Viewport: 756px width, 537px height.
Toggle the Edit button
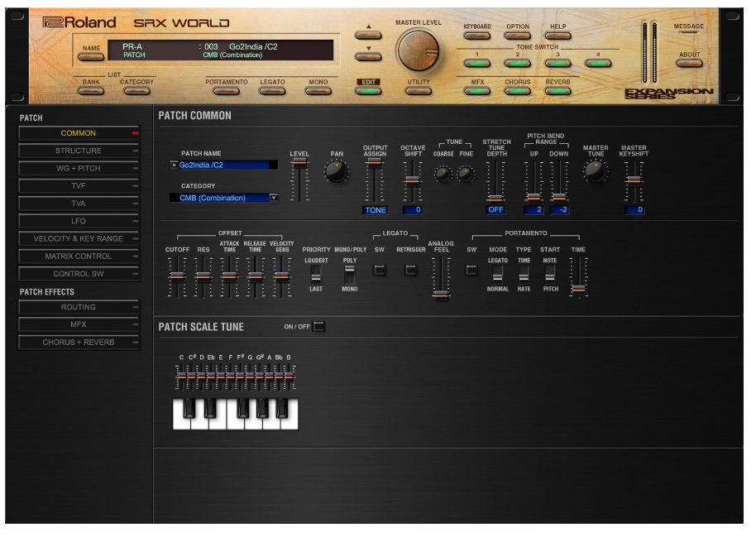368,91
